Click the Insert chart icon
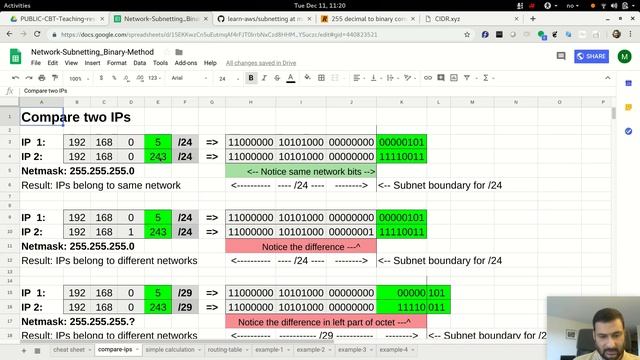This screenshot has width=640, height=360. click(x=454, y=78)
